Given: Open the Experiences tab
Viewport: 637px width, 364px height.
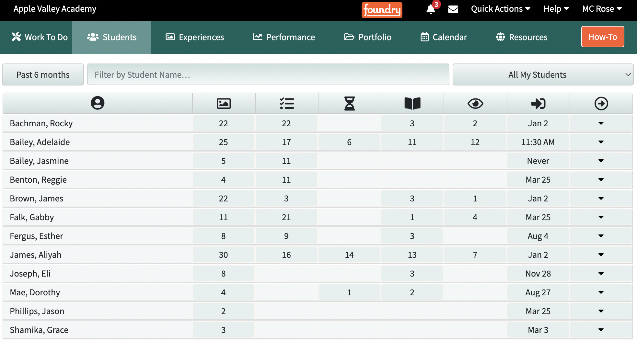Looking at the screenshot, I should click(195, 37).
